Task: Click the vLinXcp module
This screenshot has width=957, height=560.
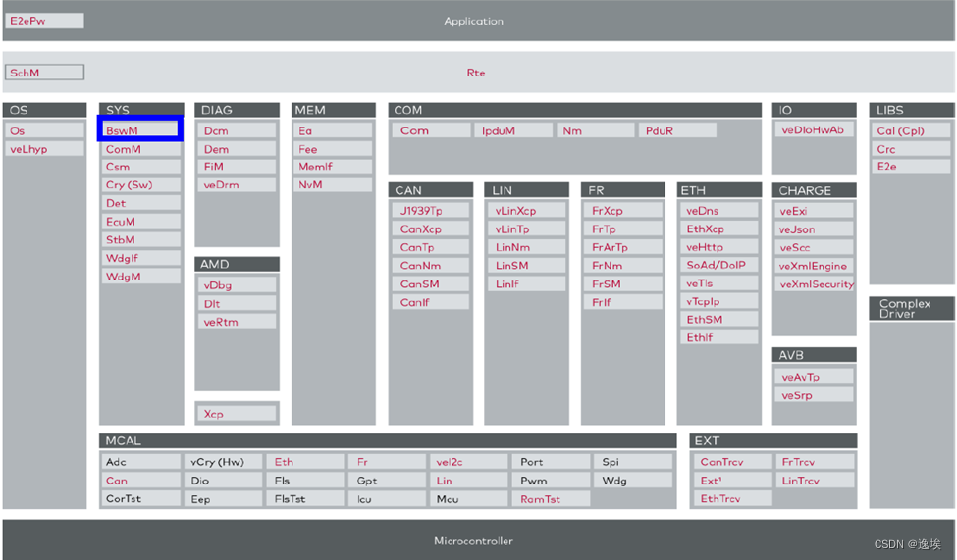Action: coord(526,211)
